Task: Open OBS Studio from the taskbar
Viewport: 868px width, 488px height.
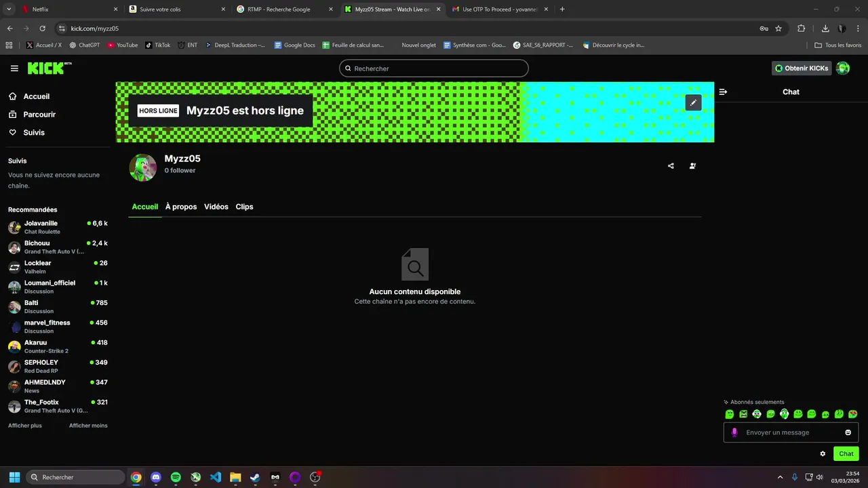Action: coord(315,477)
